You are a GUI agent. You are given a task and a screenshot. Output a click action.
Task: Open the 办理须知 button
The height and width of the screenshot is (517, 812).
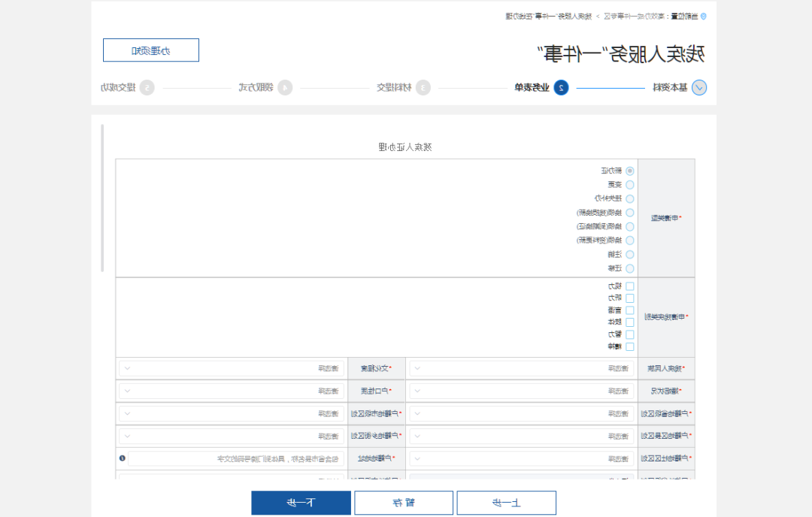150,50
